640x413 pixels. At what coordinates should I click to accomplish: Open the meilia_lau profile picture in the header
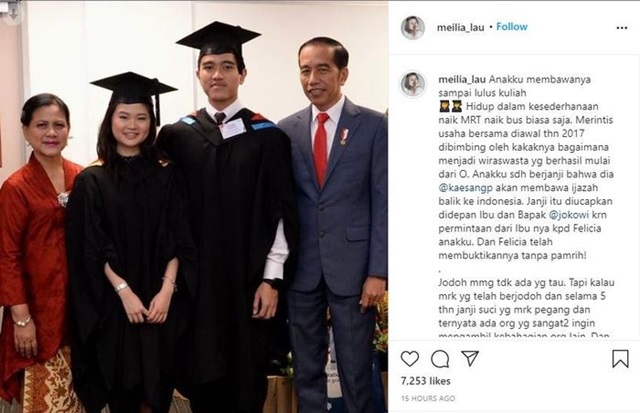tap(413, 27)
